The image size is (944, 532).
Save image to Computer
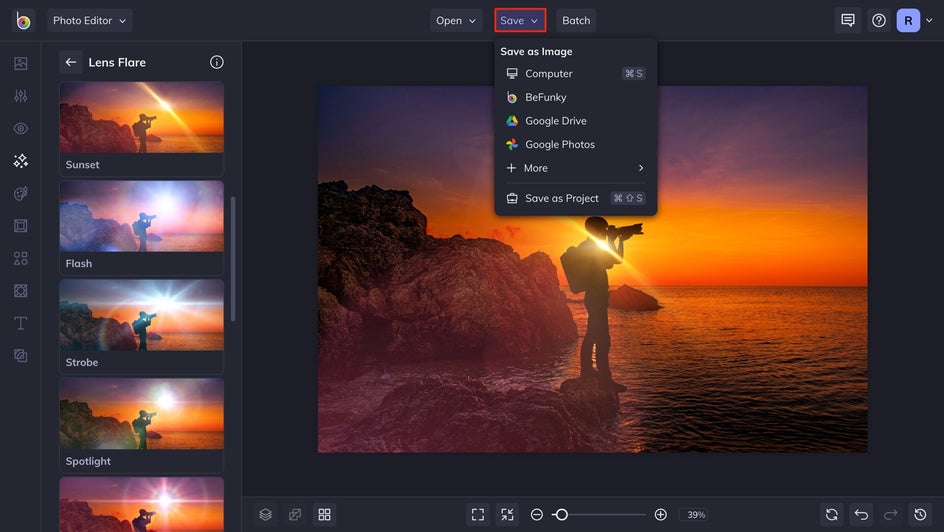[x=576, y=73]
